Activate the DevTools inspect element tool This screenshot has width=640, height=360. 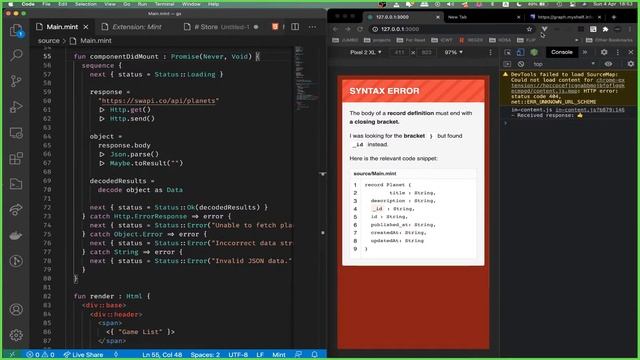coord(507,52)
